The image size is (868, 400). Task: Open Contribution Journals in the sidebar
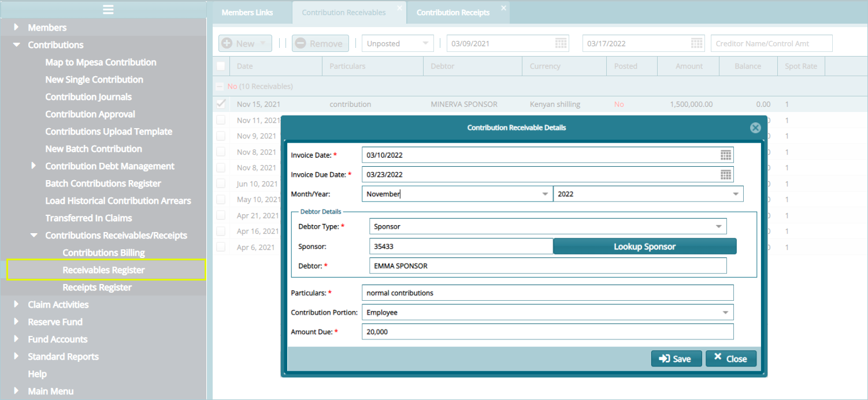coord(88,97)
